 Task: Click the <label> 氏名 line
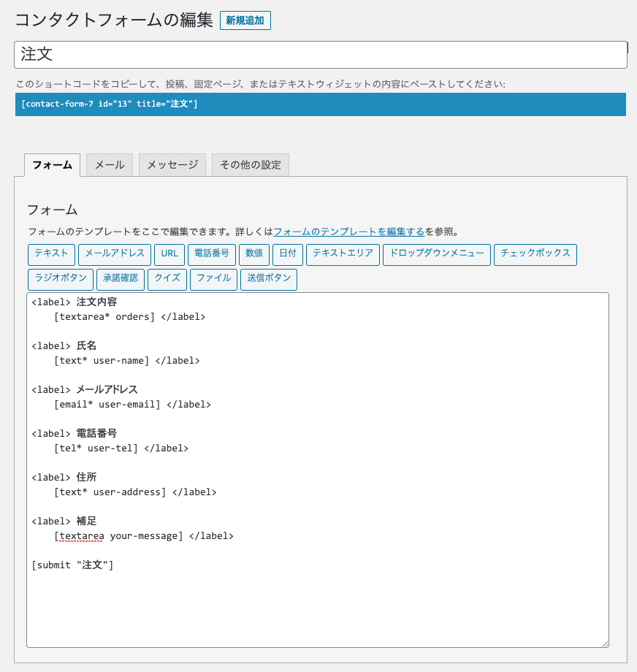click(64, 345)
